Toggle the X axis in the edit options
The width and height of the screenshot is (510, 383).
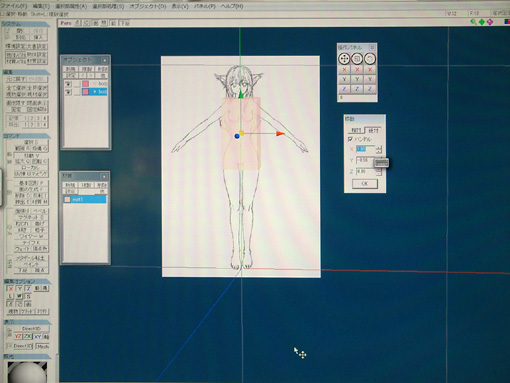[11, 289]
